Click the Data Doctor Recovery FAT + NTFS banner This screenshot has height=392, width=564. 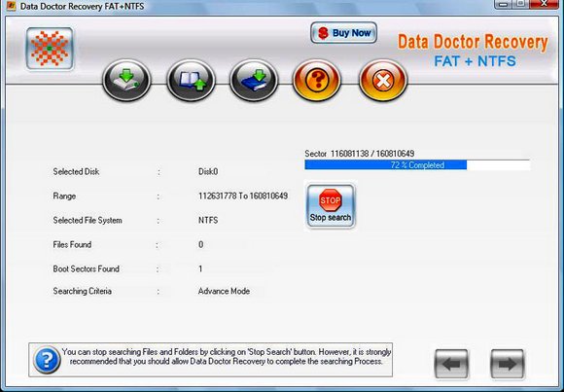point(473,51)
